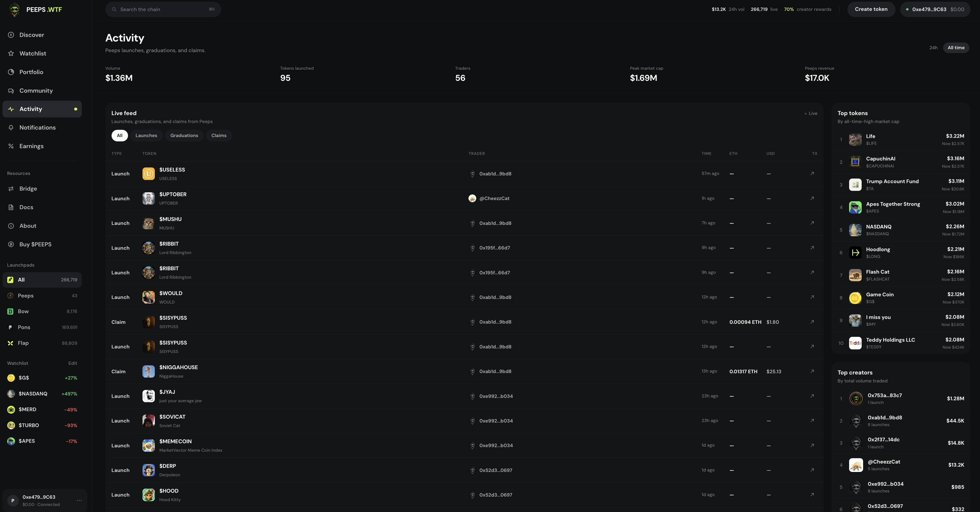
Task: Focus the Search the chain field
Action: [x=163, y=9]
